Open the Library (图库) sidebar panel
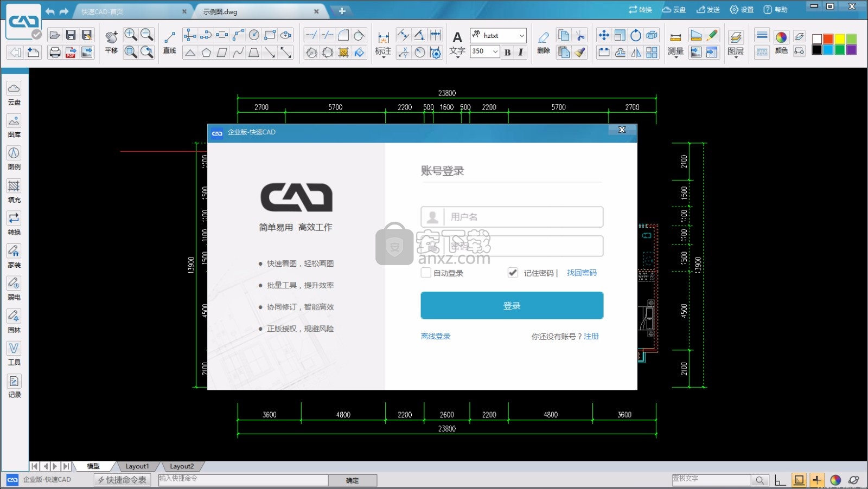Screen dimensions: 868x489 [x=14, y=126]
